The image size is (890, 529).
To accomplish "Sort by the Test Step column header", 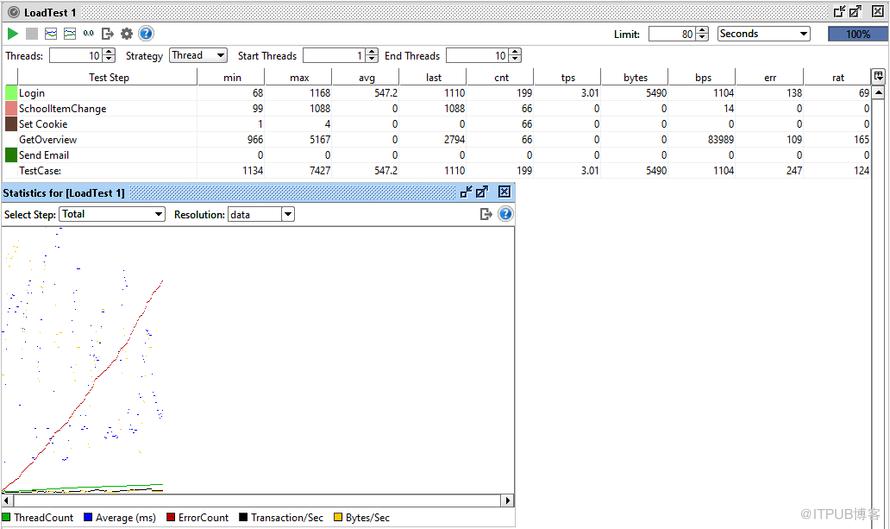I will 108,77.
